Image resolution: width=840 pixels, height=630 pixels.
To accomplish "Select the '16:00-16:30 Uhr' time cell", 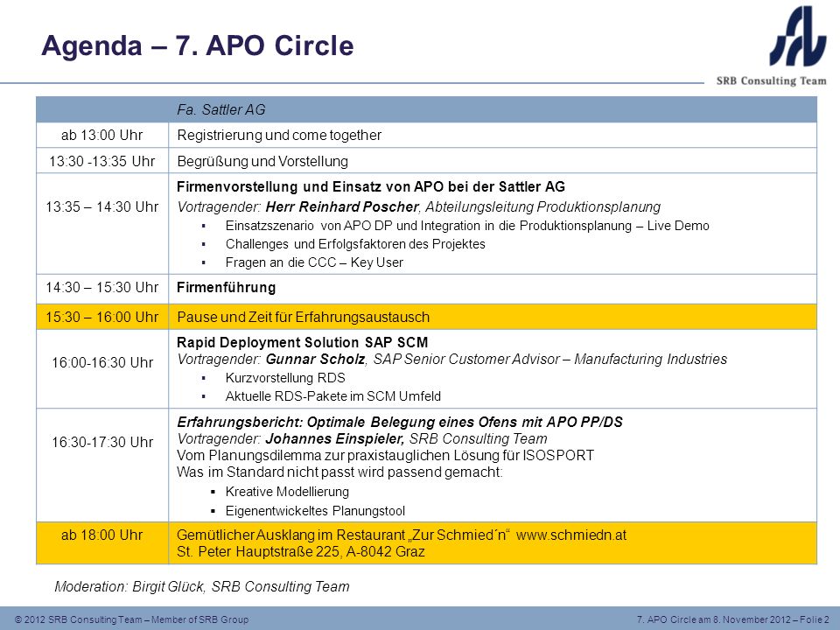I will tap(102, 368).
